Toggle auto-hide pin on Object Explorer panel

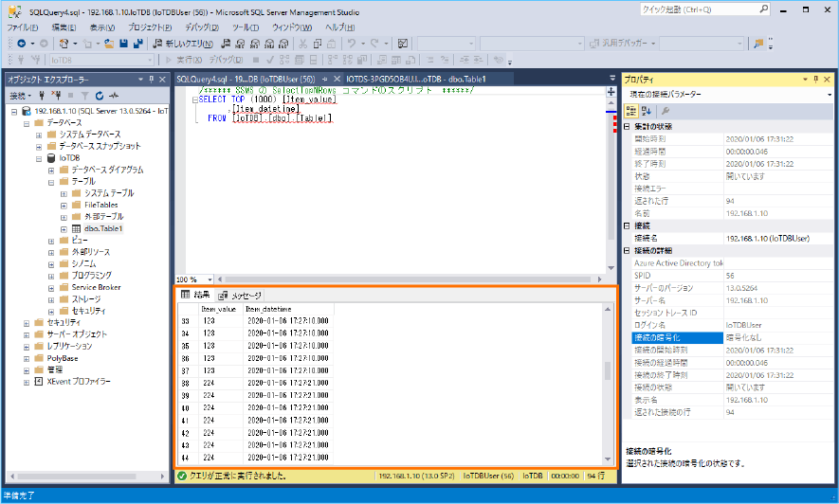point(152,79)
